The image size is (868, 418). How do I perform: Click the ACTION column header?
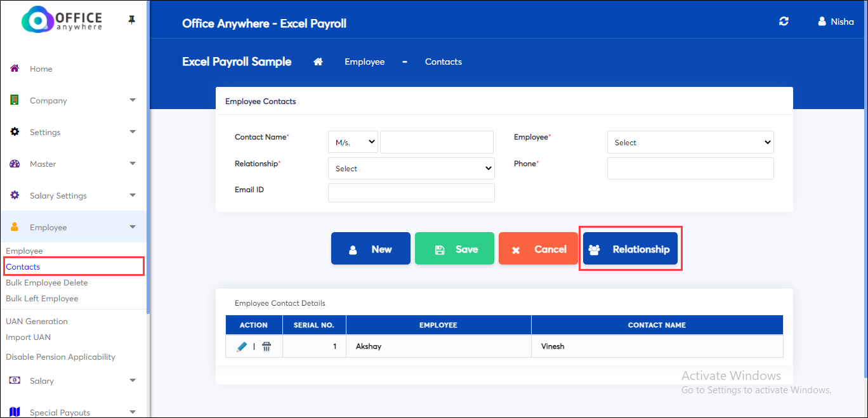(x=254, y=325)
